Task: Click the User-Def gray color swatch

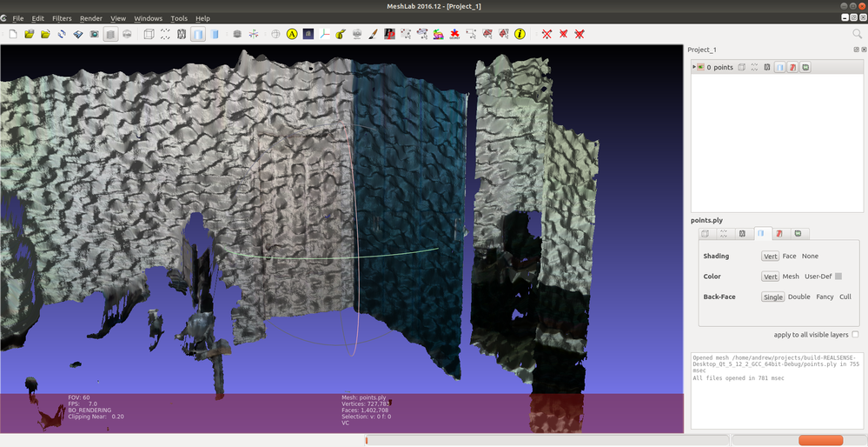Action: point(838,277)
